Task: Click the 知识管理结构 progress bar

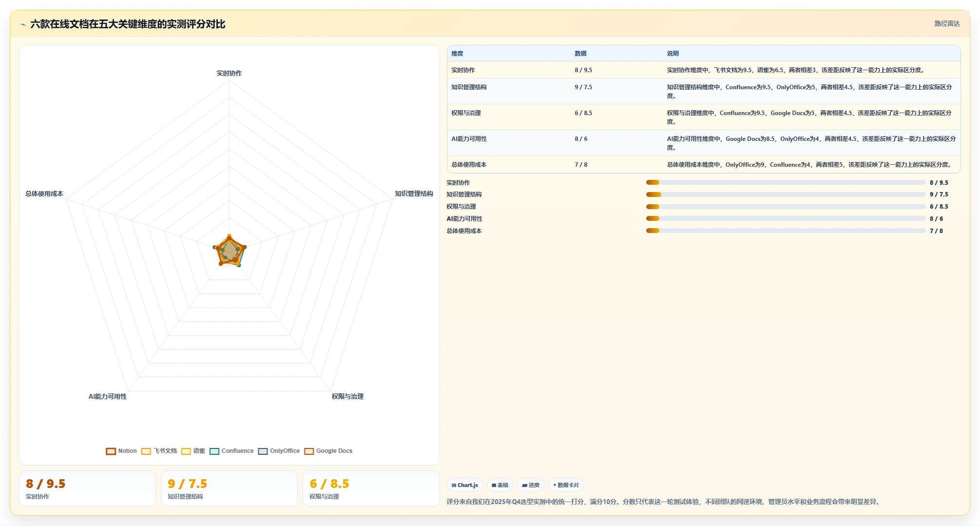Action: coord(786,195)
